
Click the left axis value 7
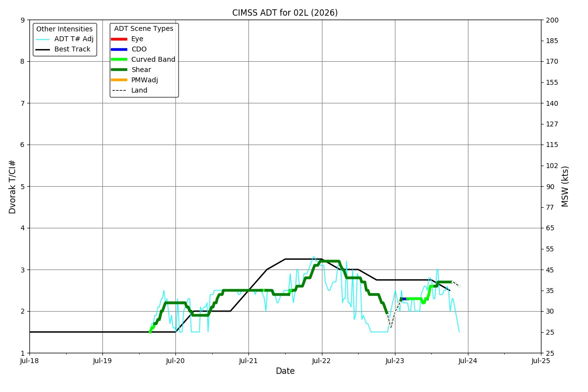[x=23, y=103]
